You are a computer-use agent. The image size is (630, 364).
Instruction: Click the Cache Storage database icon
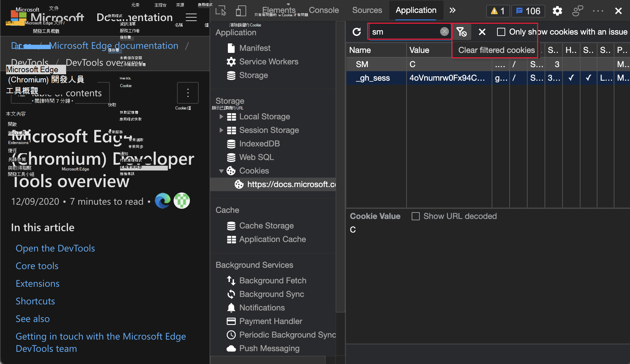point(231,226)
